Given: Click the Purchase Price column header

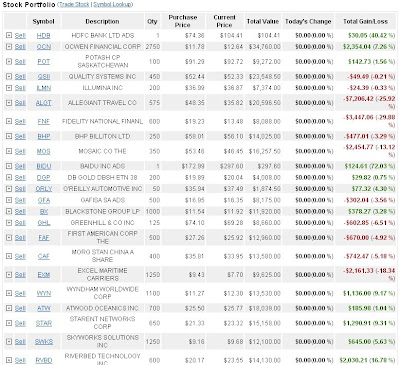Looking at the screenshot, I should 183,21.
